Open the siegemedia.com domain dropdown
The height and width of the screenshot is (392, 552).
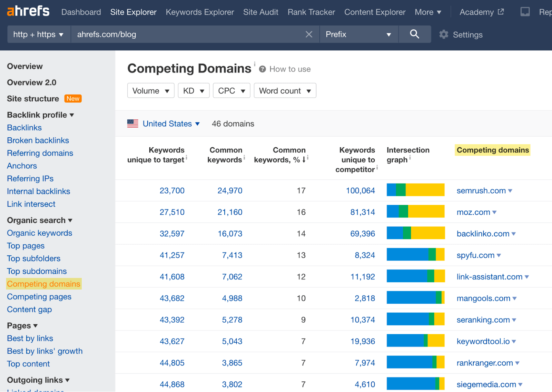tap(520, 384)
